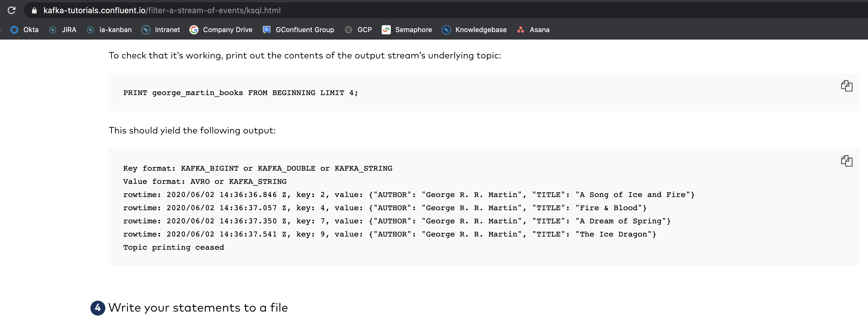868x319 pixels.
Task: Click the heading Write your statements to a file
Action: (x=199, y=308)
